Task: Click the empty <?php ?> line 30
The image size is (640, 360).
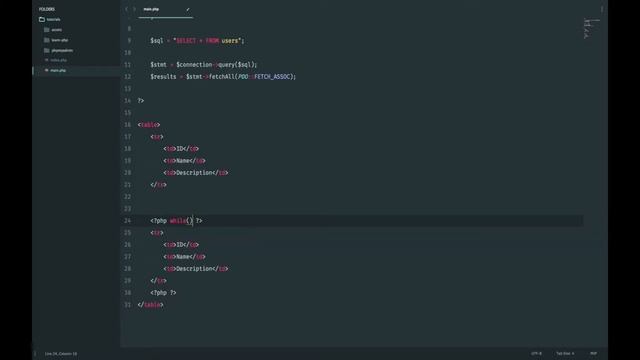Action: [x=163, y=292]
